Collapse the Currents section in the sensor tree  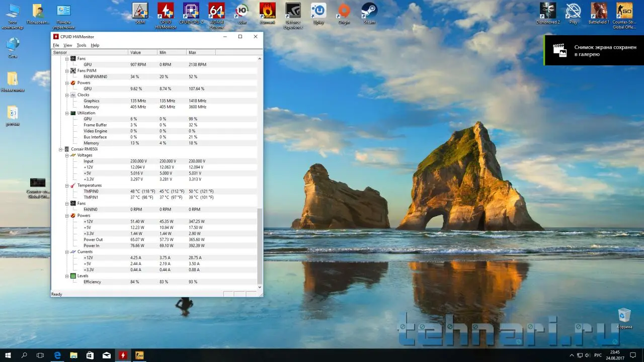click(x=67, y=252)
